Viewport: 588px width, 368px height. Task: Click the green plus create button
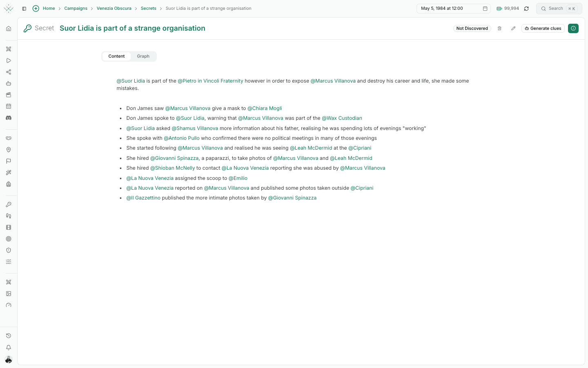click(36, 8)
